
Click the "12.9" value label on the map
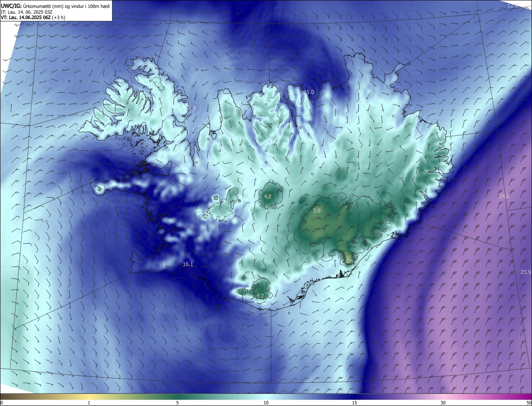click(513, 5)
